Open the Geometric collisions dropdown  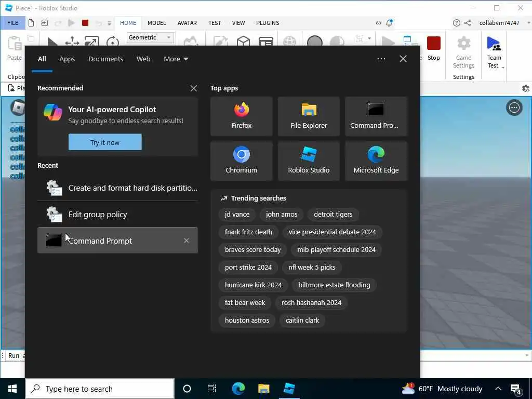coord(150,37)
